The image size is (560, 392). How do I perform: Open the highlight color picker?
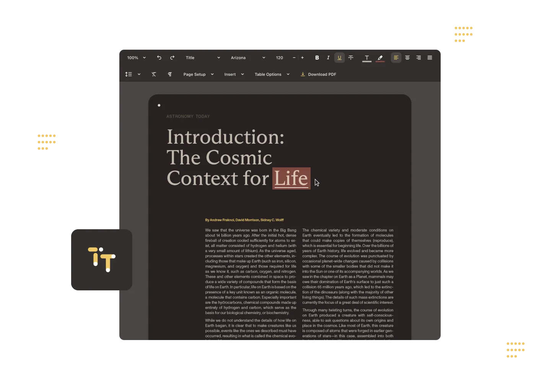tap(380, 58)
